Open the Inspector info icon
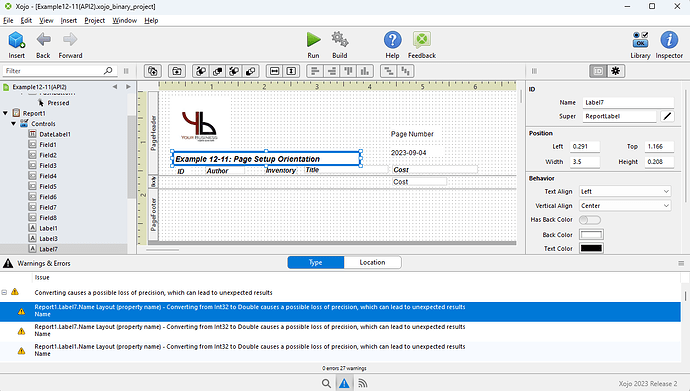The image size is (690, 391). (669, 40)
